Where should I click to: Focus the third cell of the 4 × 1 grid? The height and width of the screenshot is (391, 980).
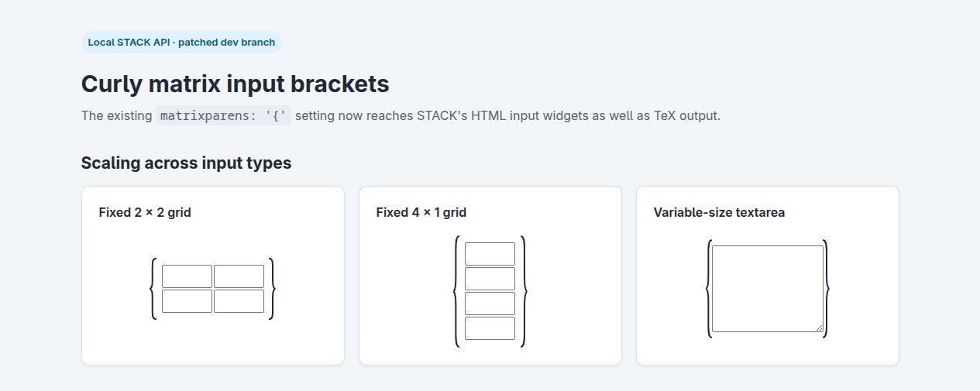(490, 304)
